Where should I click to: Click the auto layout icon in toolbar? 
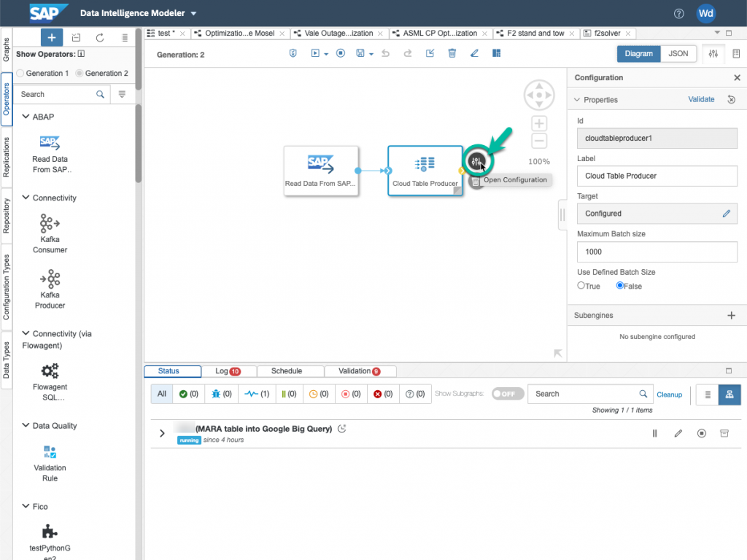(497, 53)
